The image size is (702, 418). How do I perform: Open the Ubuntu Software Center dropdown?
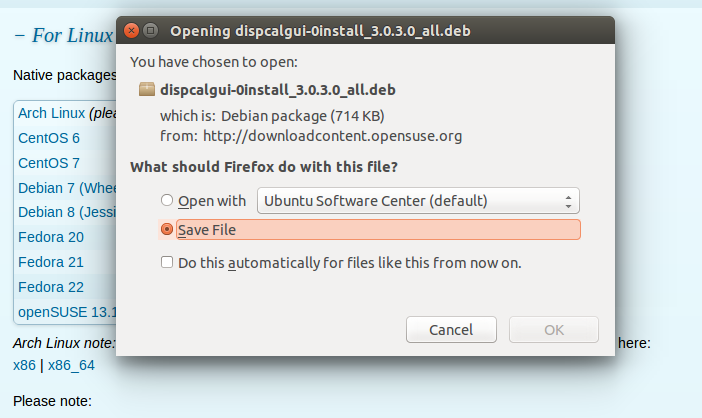418,200
